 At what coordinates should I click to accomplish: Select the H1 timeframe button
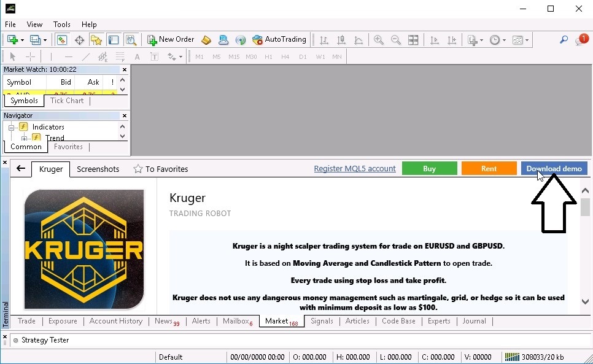coord(268,56)
